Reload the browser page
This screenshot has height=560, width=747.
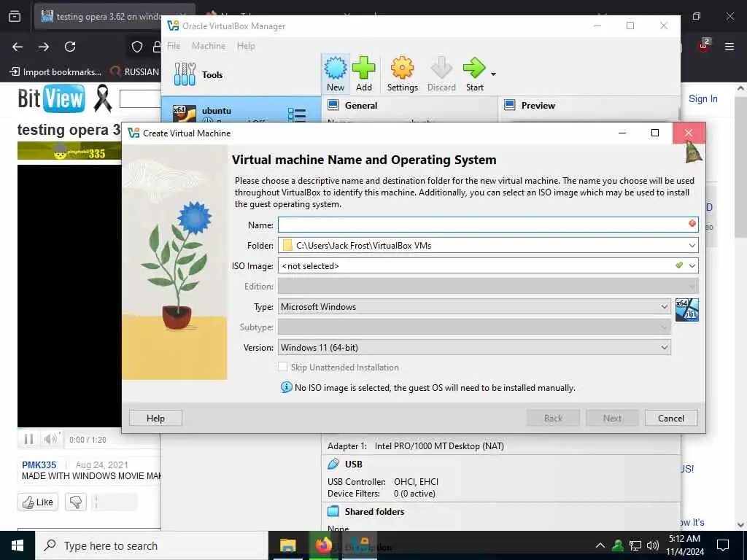coord(70,47)
